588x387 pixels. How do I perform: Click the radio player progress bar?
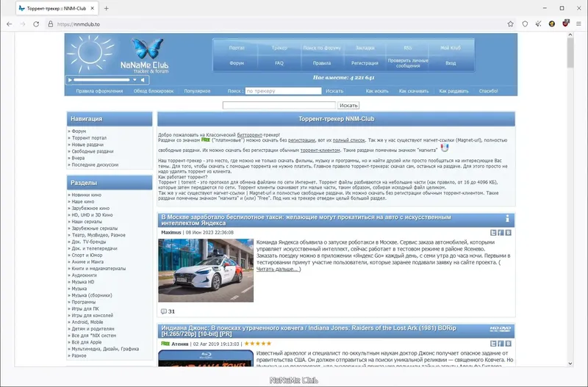[101, 80]
